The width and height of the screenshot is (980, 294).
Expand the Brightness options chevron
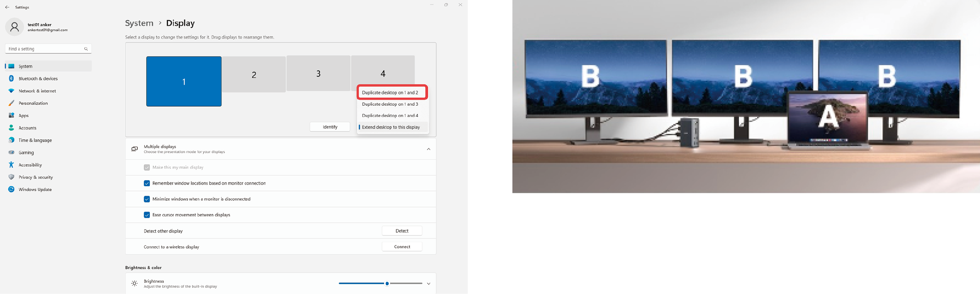429,284
